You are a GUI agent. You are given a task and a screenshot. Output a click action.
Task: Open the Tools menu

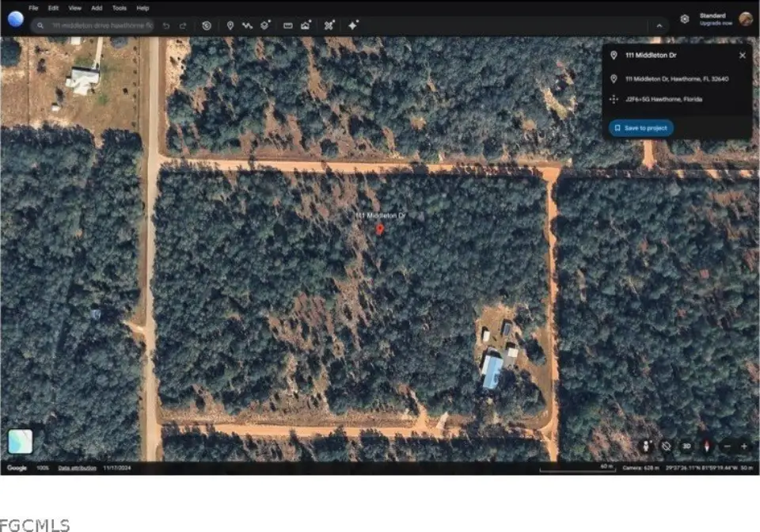pyautogui.click(x=119, y=8)
